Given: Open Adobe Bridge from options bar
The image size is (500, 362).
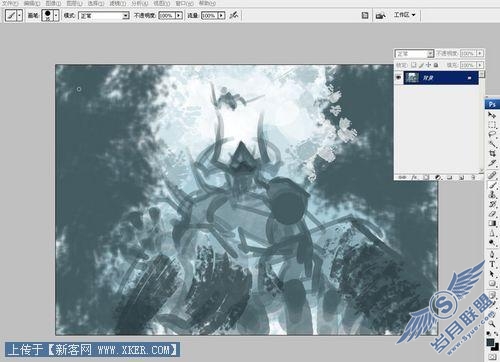Looking at the screenshot, I should [x=380, y=15].
